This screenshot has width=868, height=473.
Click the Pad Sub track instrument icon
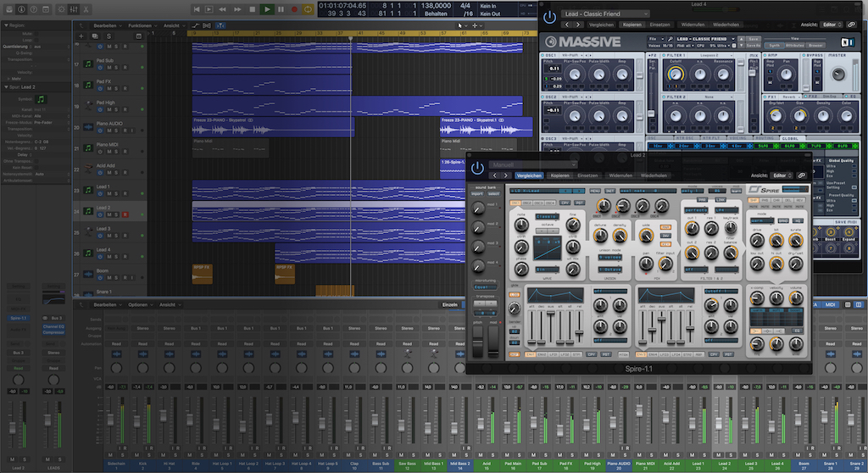coord(88,64)
